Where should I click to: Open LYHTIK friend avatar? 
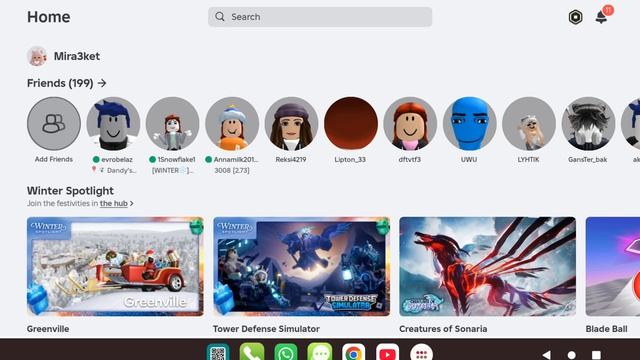pos(529,124)
